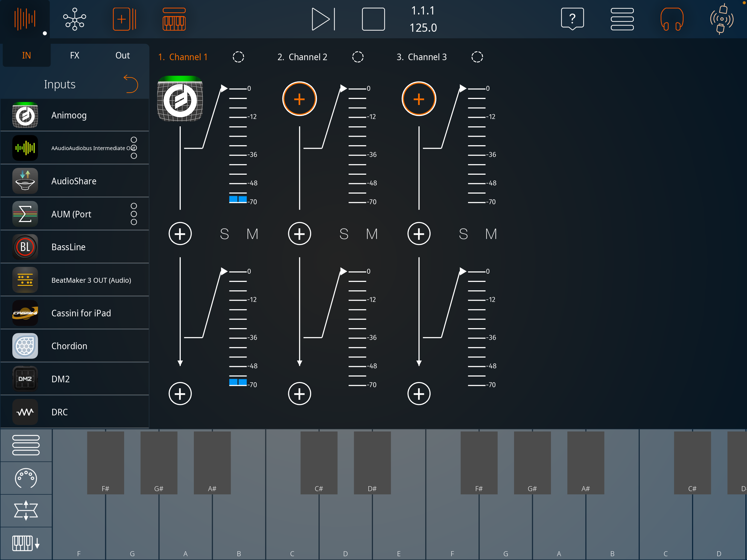This screenshot has height=560, width=747.
Task: Click the add channel icon
Action: click(x=124, y=19)
